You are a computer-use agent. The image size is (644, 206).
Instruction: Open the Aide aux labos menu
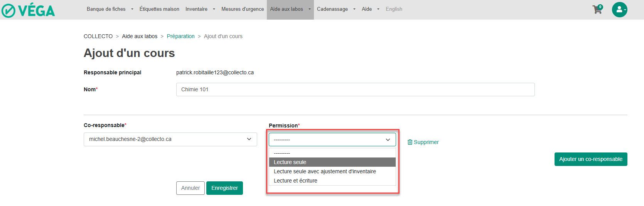(x=290, y=9)
